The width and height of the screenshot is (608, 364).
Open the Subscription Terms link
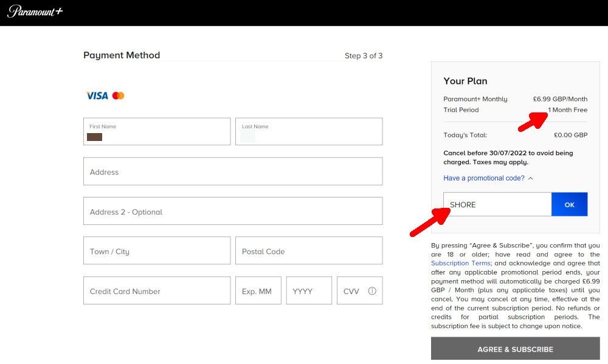tap(460, 263)
